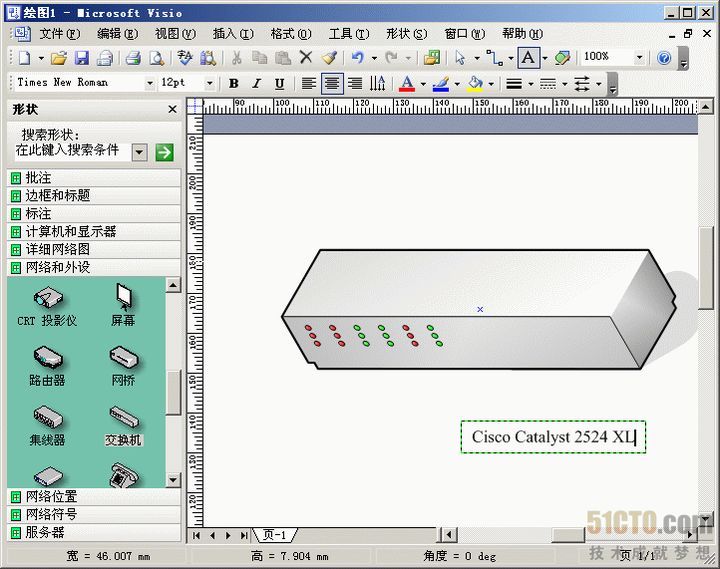Screen dimensions: 720x569
Task: Go to first page navigation arrow
Action: point(197,535)
